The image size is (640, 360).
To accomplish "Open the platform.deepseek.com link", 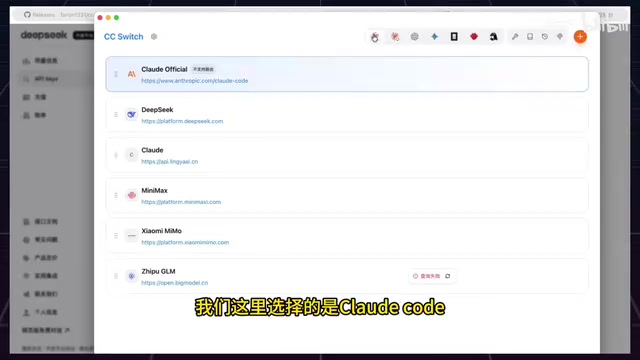I will (182, 121).
